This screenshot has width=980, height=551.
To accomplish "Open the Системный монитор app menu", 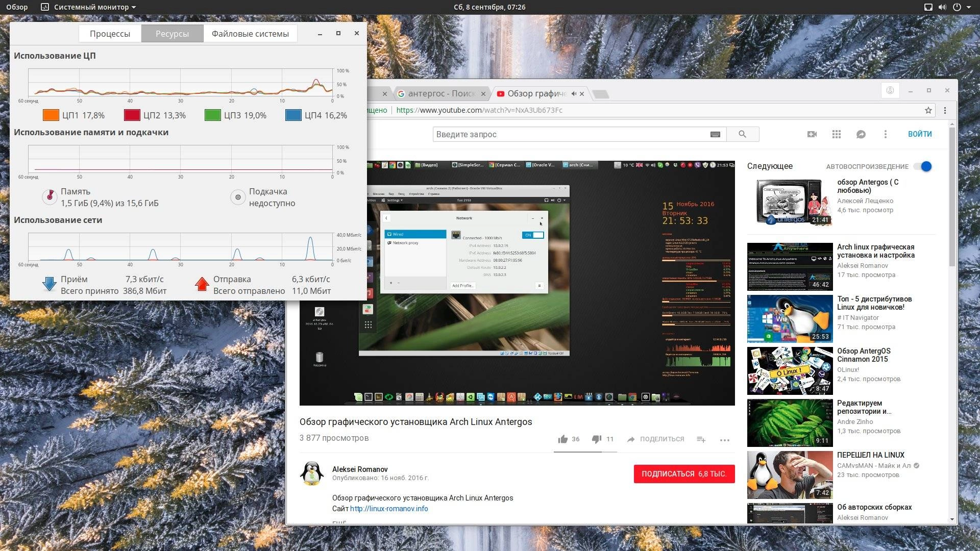I will point(88,7).
